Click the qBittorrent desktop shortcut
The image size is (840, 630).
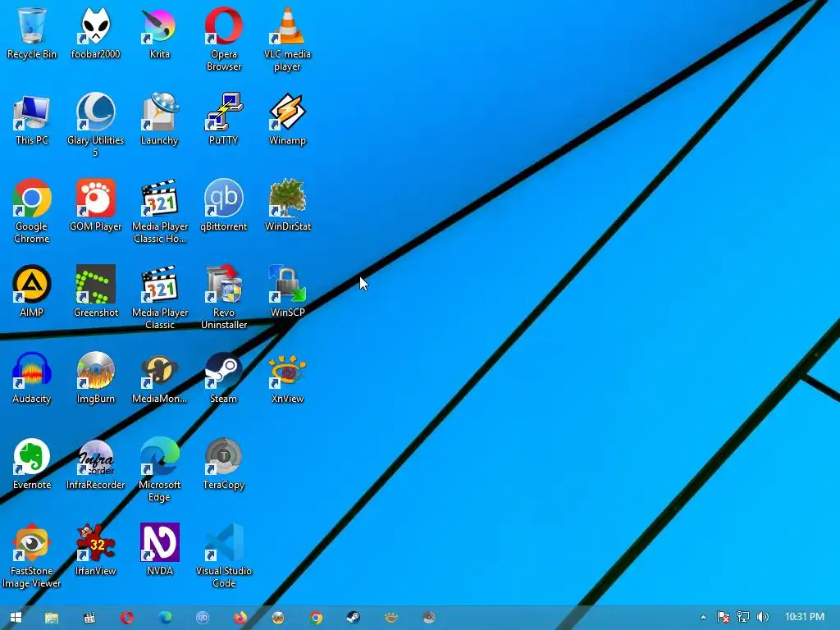(x=223, y=206)
